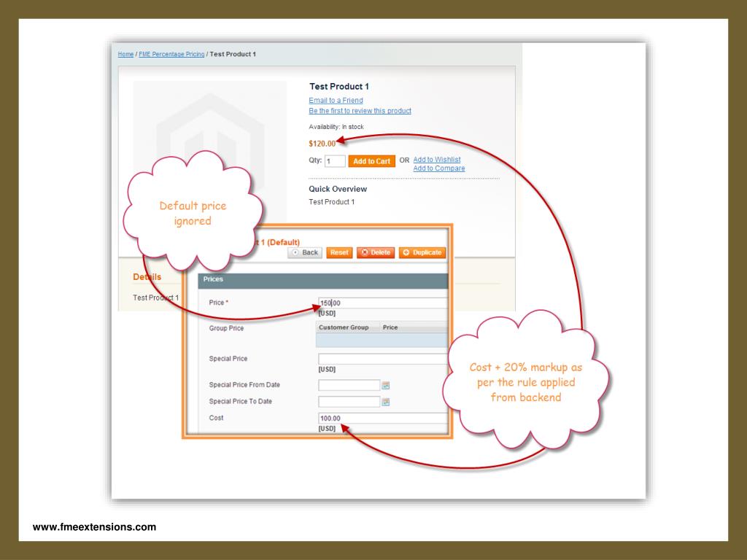
Task: Click the $120.00 product price
Action: pyautogui.click(x=322, y=144)
